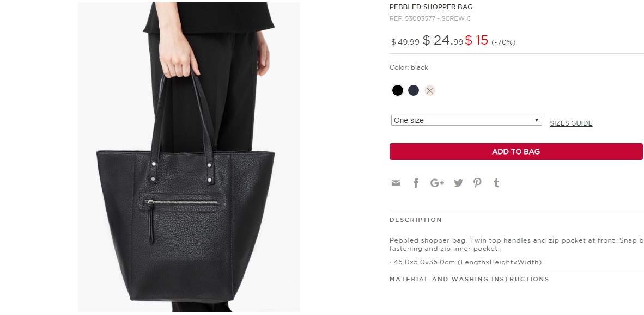Screen dimensions: 644x315
Task: Click the struck-through $49.99 original price
Action: (x=405, y=42)
